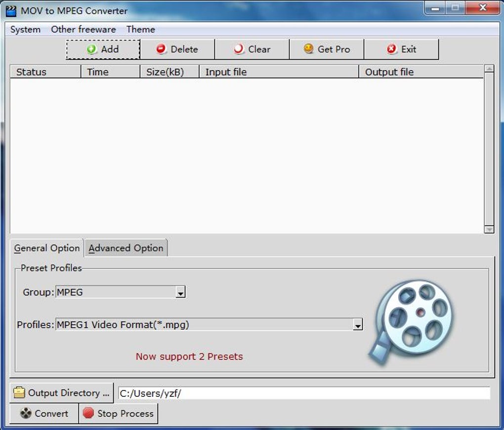The width and height of the screenshot is (504, 430).
Task: Click the MPEG1 Video Format profile field
Action: [x=209, y=325]
